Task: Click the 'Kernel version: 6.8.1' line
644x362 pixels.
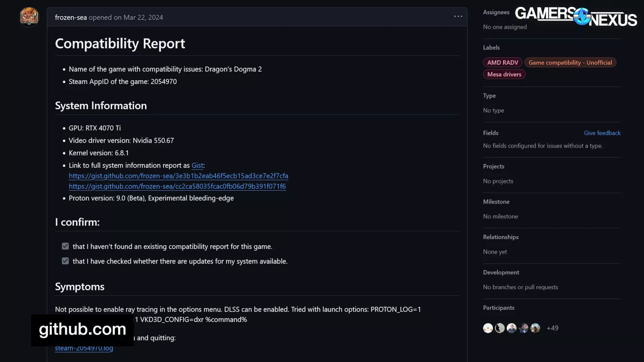Action: tap(99, 153)
